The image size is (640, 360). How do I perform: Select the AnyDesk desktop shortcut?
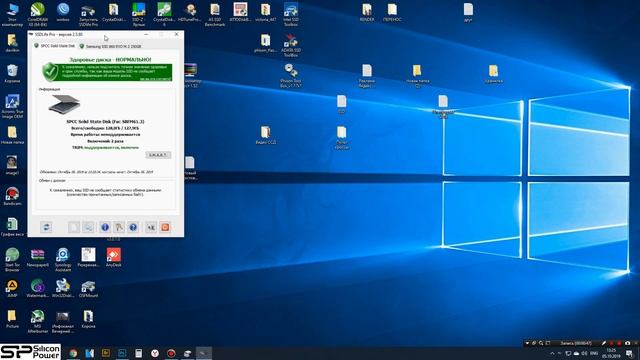pyautogui.click(x=113, y=257)
